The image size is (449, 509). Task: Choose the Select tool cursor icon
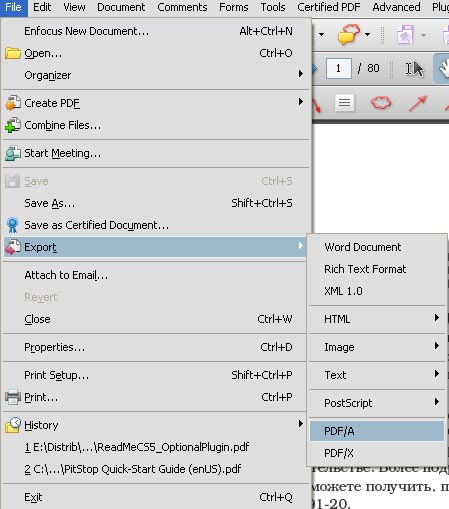click(x=414, y=69)
